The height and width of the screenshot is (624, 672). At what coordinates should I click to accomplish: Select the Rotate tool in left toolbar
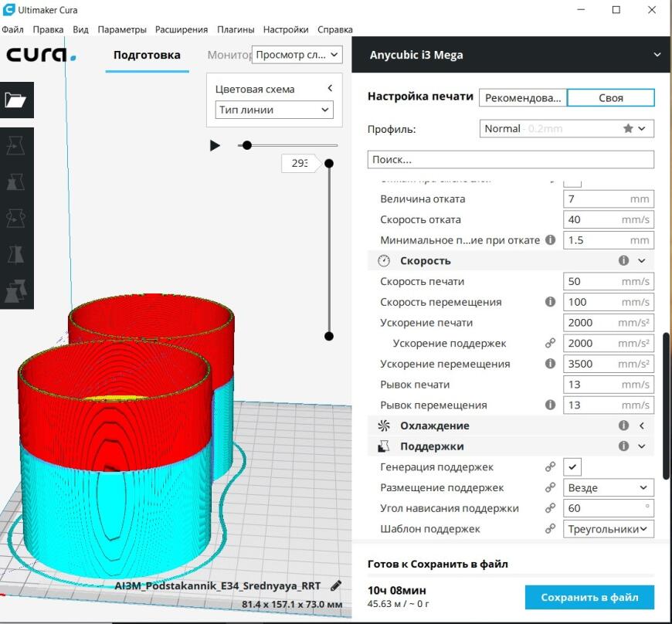pos(15,218)
